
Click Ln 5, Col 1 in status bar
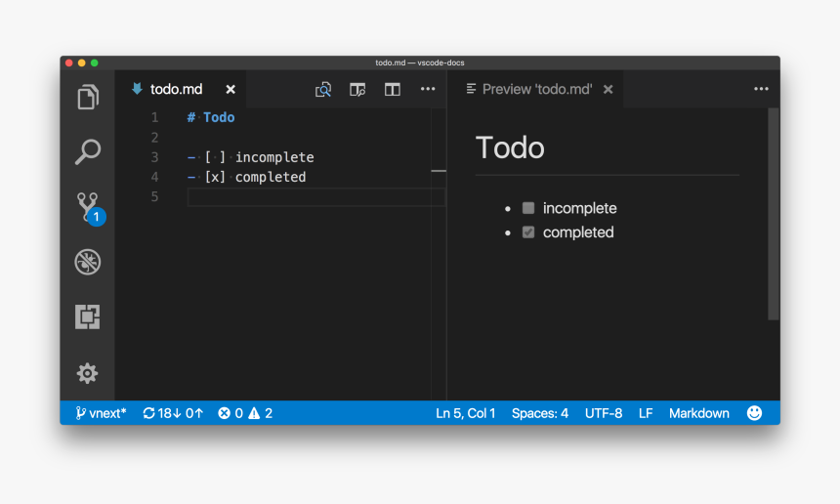466,413
